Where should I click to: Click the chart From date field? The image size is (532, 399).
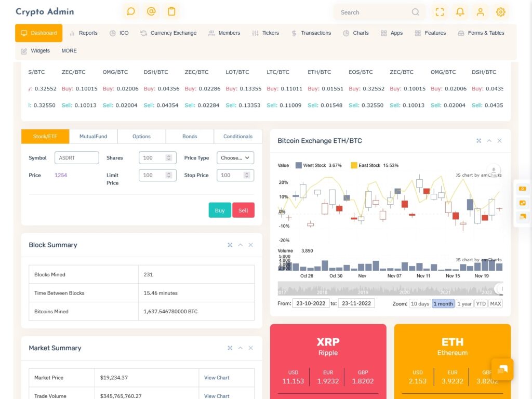(311, 303)
